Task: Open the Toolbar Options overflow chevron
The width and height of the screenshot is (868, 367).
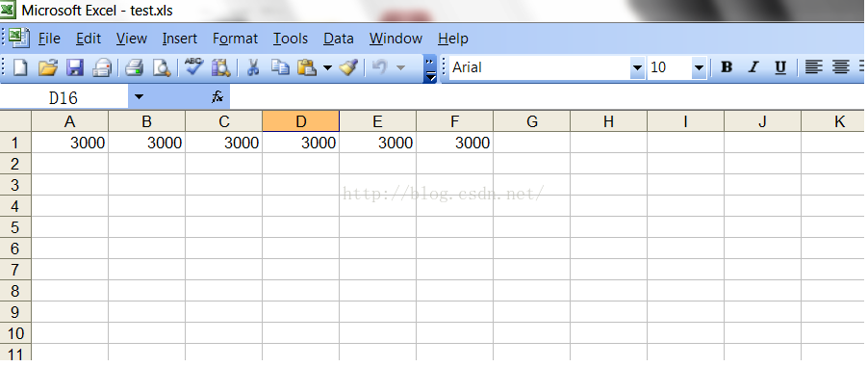Action: click(x=430, y=68)
